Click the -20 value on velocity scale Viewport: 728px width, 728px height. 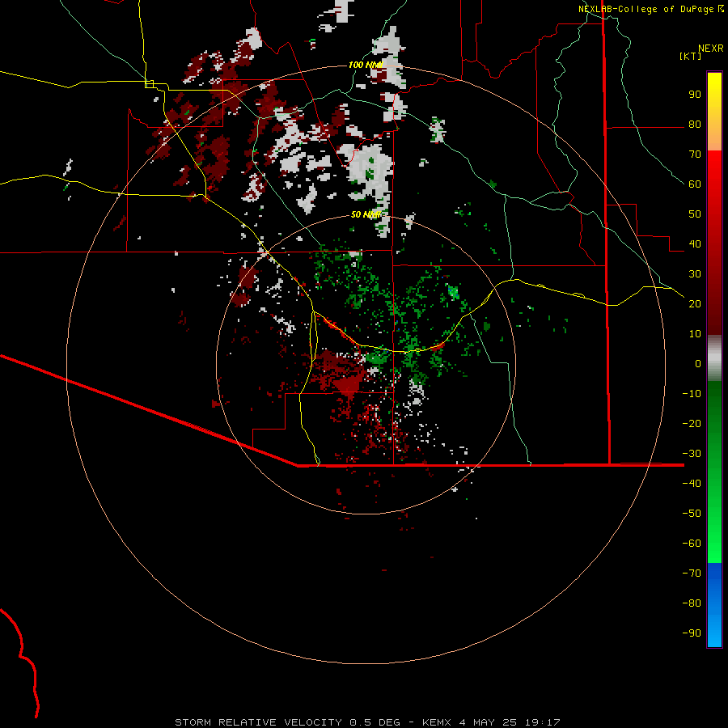pyautogui.click(x=692, y=424)
